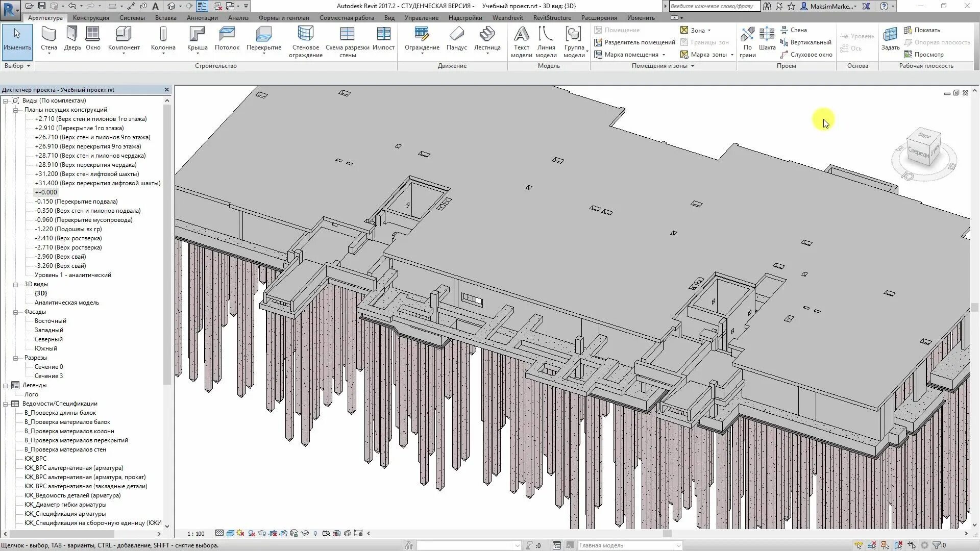
Task: Switch to the Аннотации ribbon tab
Action: coord(202,17)
